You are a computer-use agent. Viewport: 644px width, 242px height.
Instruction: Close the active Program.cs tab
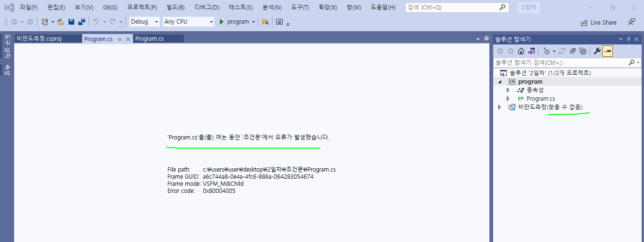[x=128, y=39]
